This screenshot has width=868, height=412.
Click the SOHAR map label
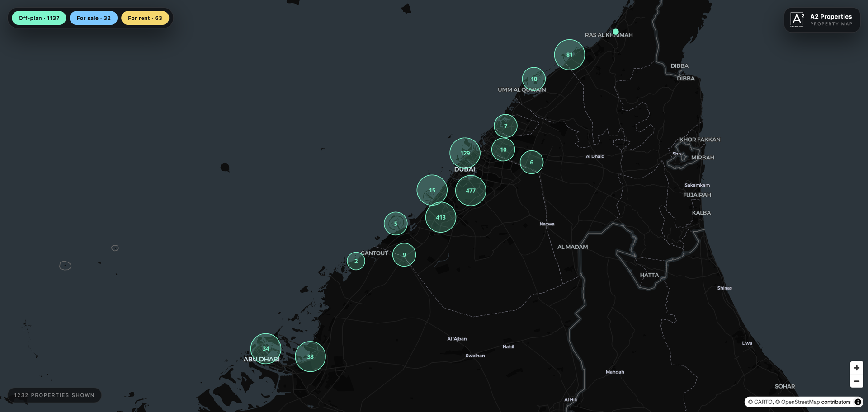(785, 386)
